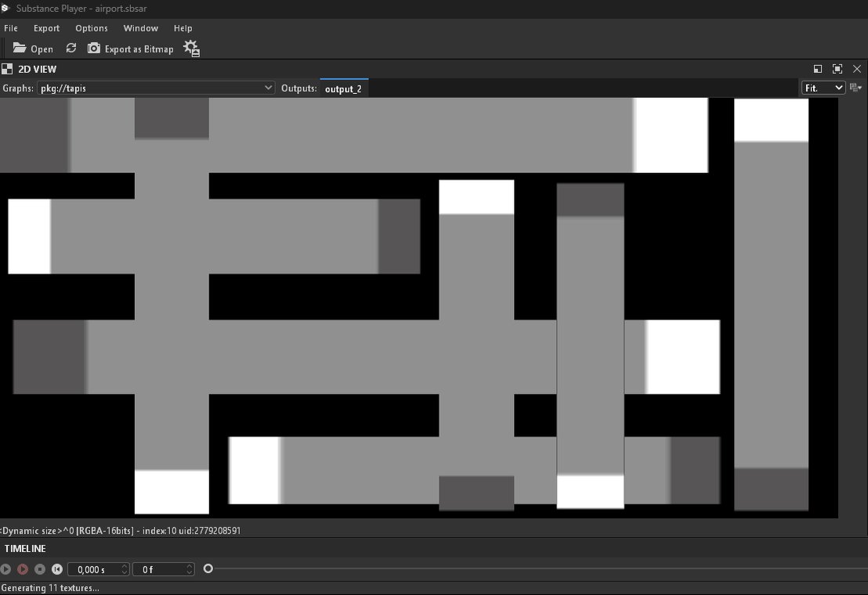Screen dimensions: 868x595
Task: Click the 2D View panel icon
Action: [6, 69]
